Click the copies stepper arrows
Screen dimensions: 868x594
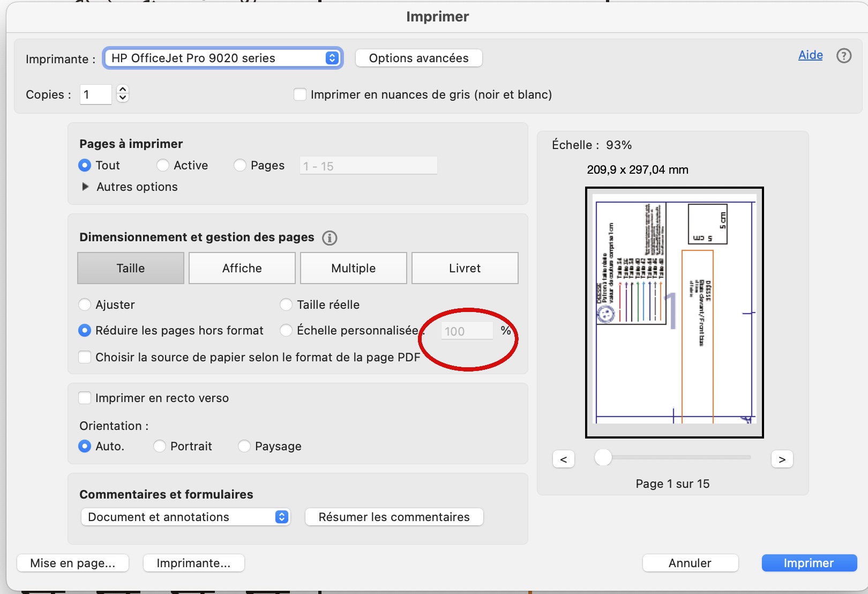pyautogui.click(x=123, y=94)
